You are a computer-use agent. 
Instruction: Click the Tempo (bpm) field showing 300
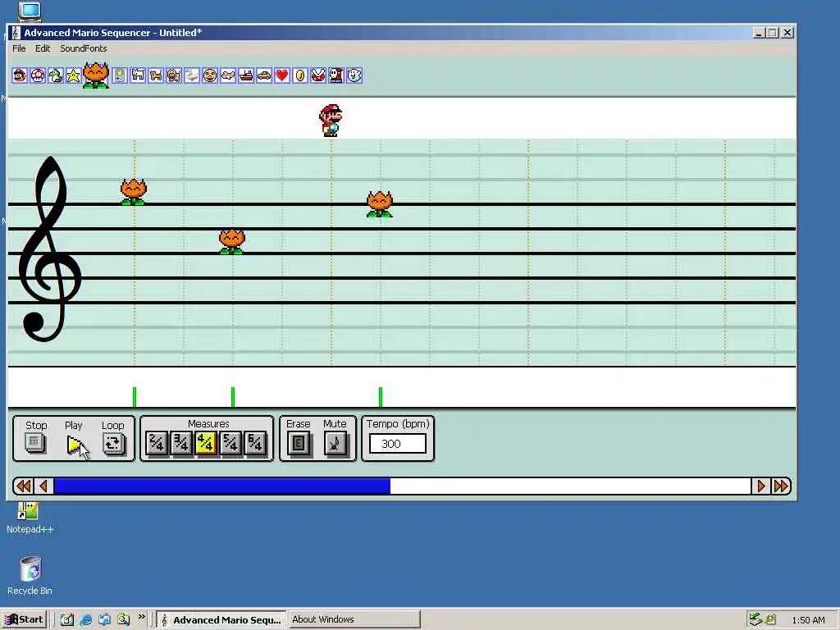[x=398, y=444]
